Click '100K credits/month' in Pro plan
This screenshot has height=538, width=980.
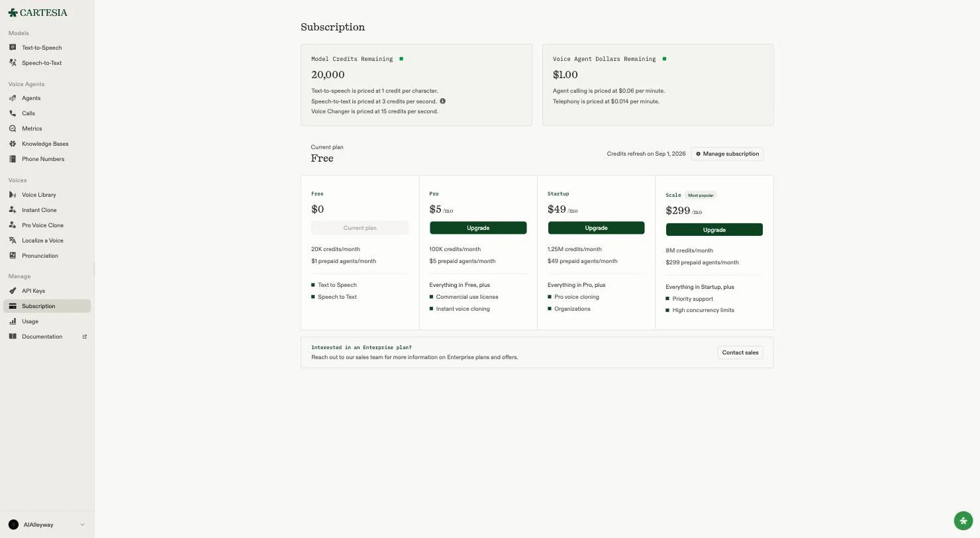pos(455,249)
